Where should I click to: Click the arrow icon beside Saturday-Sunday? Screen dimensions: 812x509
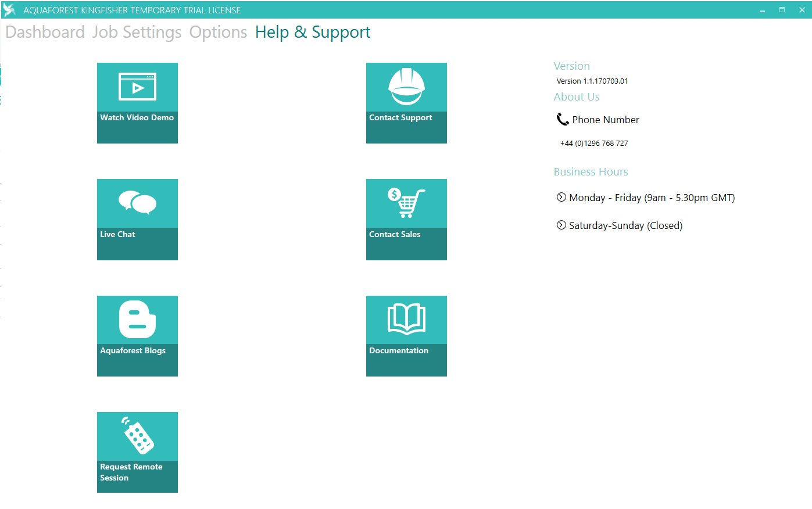click(561, 225)
